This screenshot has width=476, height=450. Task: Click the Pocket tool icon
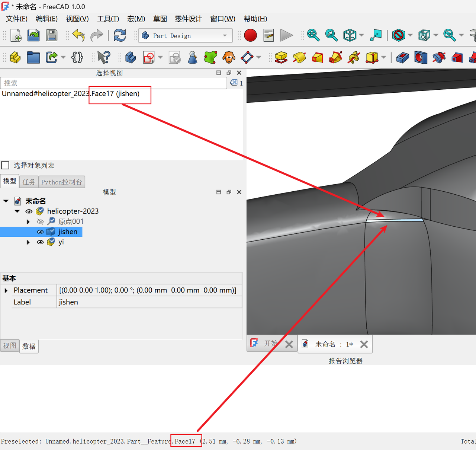pos(403,57)
